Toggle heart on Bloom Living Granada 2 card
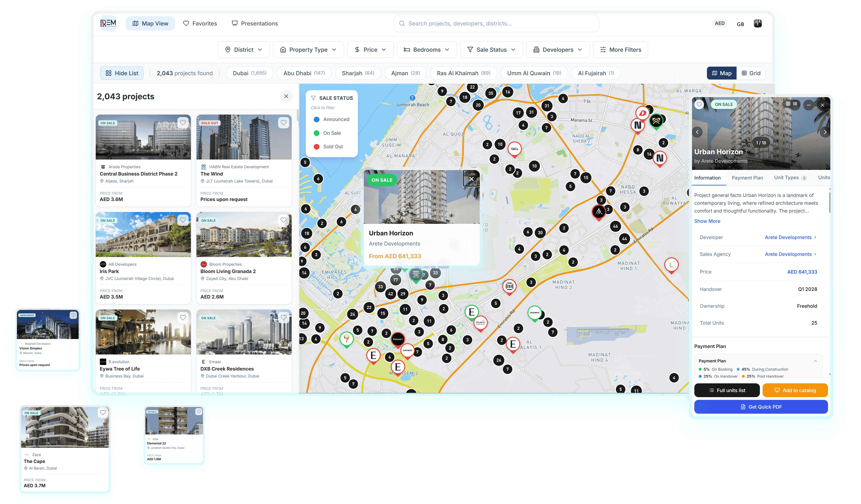Viewport: 861px width, 504px height. (284, 220)
